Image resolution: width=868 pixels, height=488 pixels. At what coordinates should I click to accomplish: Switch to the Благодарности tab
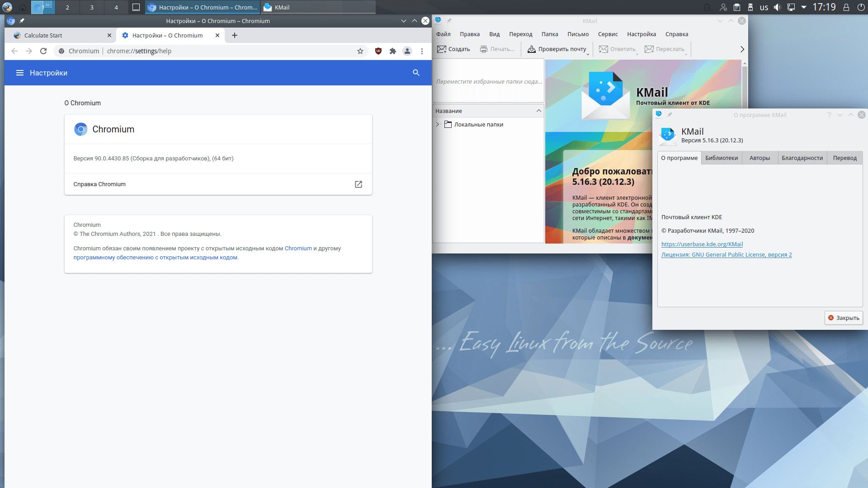tap(802, 158)
